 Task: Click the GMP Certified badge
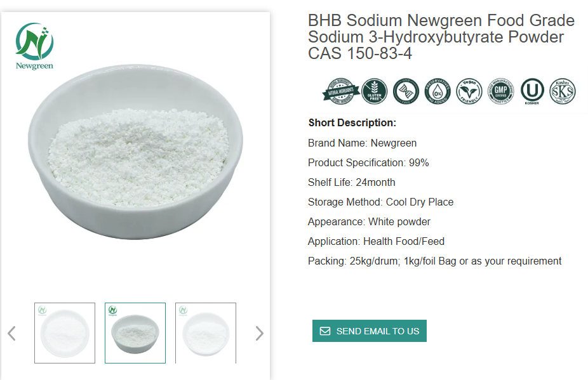coord(500,92)
